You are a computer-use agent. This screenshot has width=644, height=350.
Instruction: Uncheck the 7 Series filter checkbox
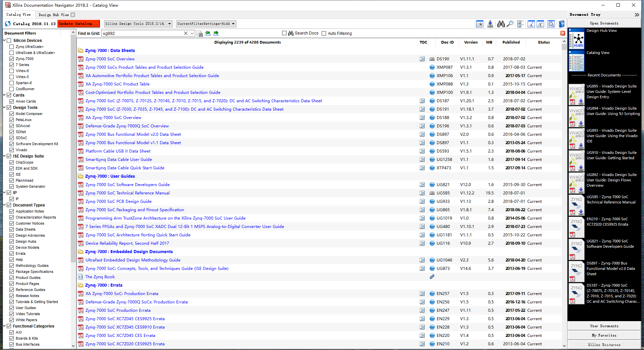[12, 65]
